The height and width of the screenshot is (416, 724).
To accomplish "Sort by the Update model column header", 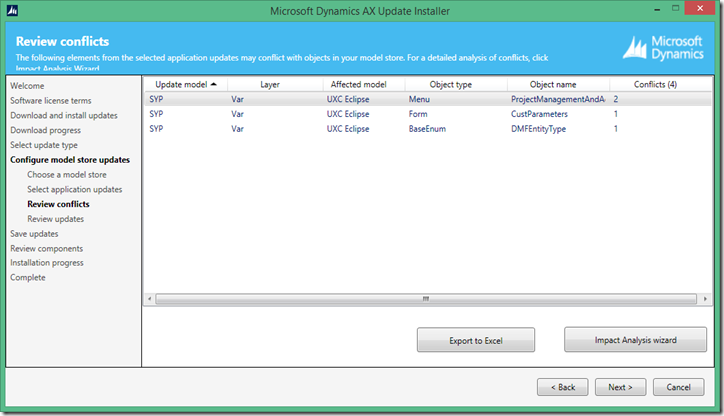I will point(186,84).
